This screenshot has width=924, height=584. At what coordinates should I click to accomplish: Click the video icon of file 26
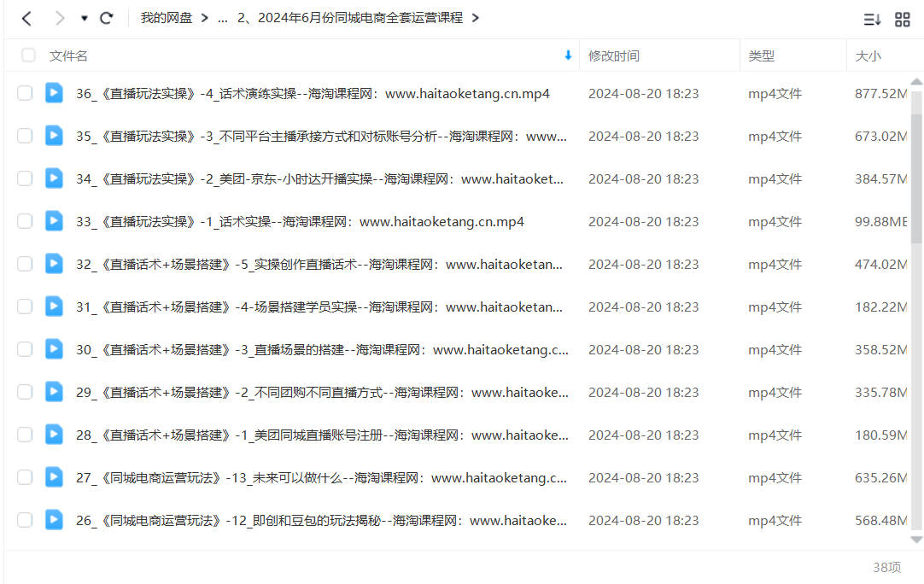(54, 520)
